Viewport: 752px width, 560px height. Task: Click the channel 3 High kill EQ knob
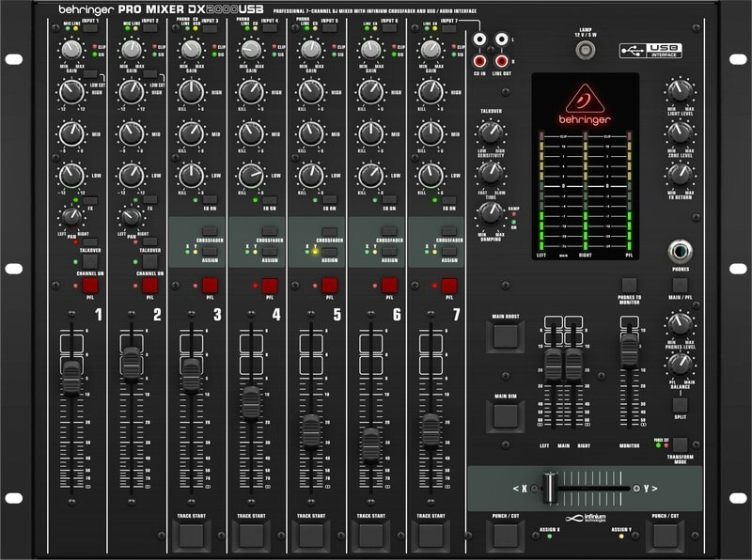tap(192, 92)
